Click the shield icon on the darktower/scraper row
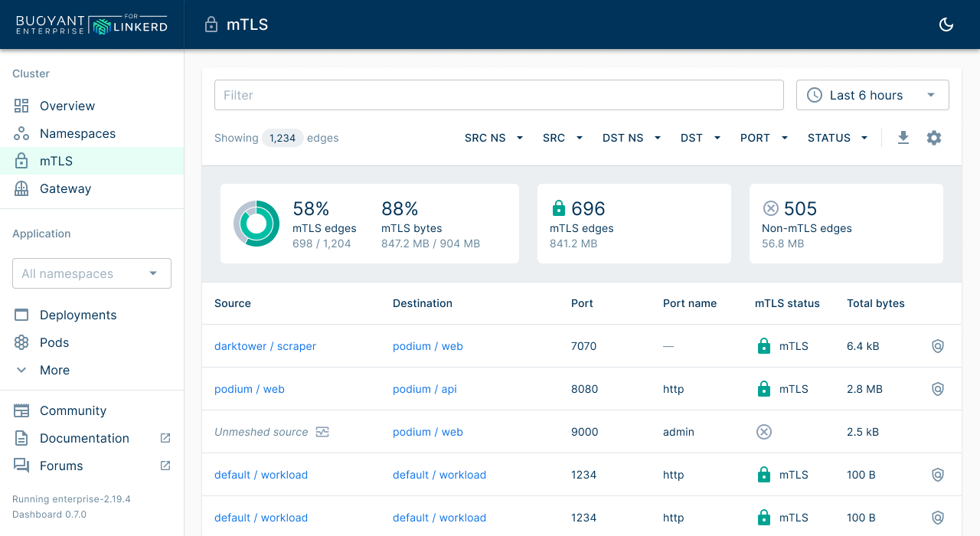The width and height of the screenshot is (980, 536). point(938,346)
